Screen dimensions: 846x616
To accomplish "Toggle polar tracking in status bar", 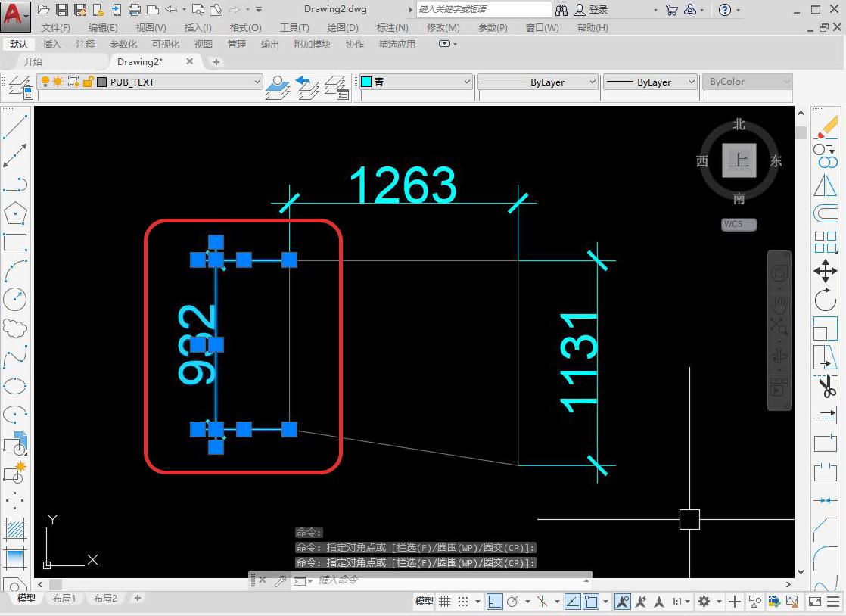I will (513, 602).
